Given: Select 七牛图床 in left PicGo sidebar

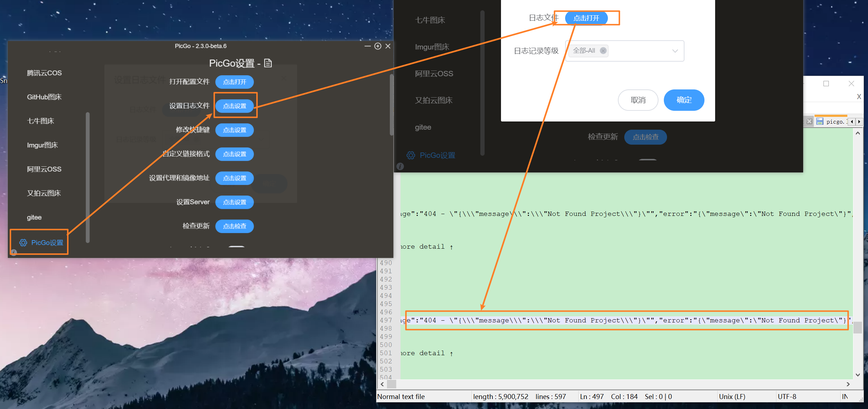Looking at the screenshot, I should click(x=41, y=121).
